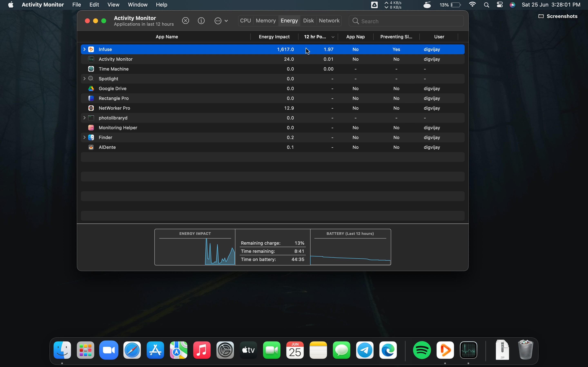Switch to the Network tab
588x367 pixels.
coord(329,21)
